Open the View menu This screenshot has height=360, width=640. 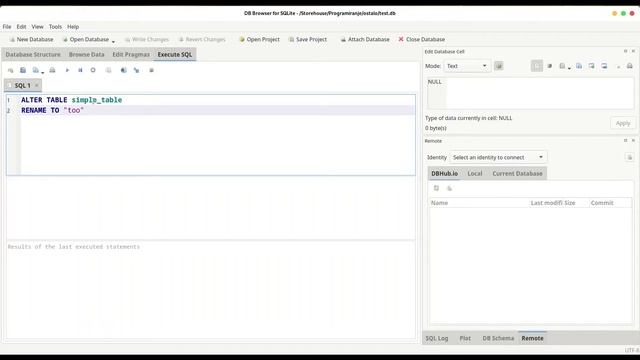38,27
